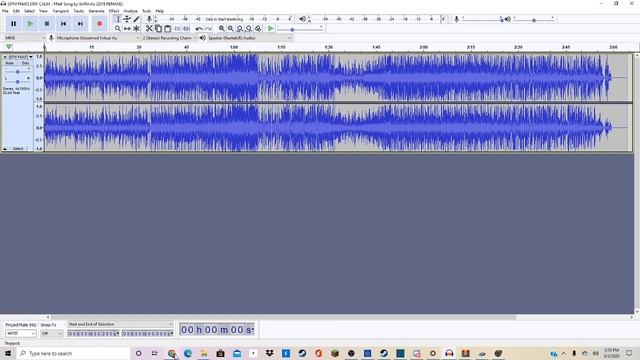Click the selection start time field
The width and height of the screenshot is (640, 360).
[x=93, y=333]
